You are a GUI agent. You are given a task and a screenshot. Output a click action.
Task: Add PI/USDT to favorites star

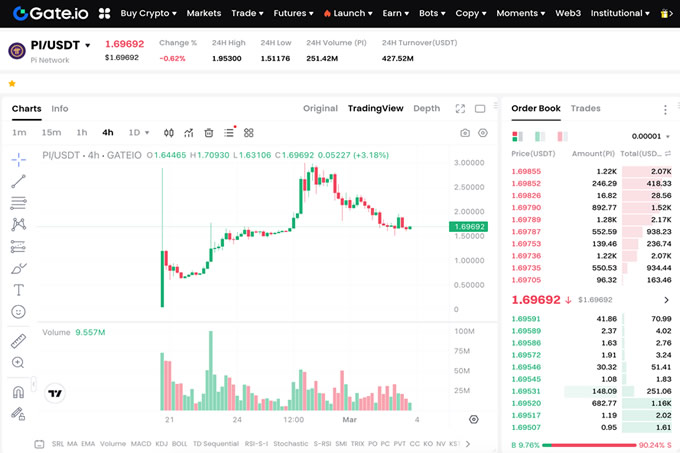tap(12, 83)
